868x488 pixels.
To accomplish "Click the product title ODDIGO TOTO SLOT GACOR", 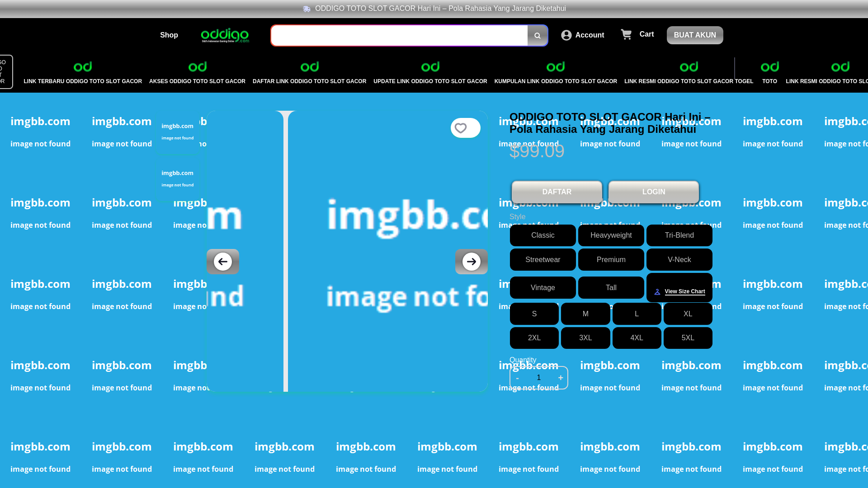I will 610,123.
